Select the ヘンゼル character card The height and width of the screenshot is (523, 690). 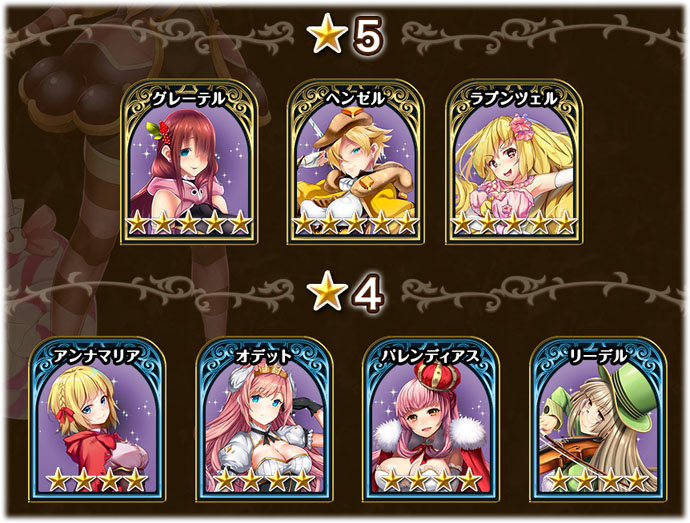[356, 162]
